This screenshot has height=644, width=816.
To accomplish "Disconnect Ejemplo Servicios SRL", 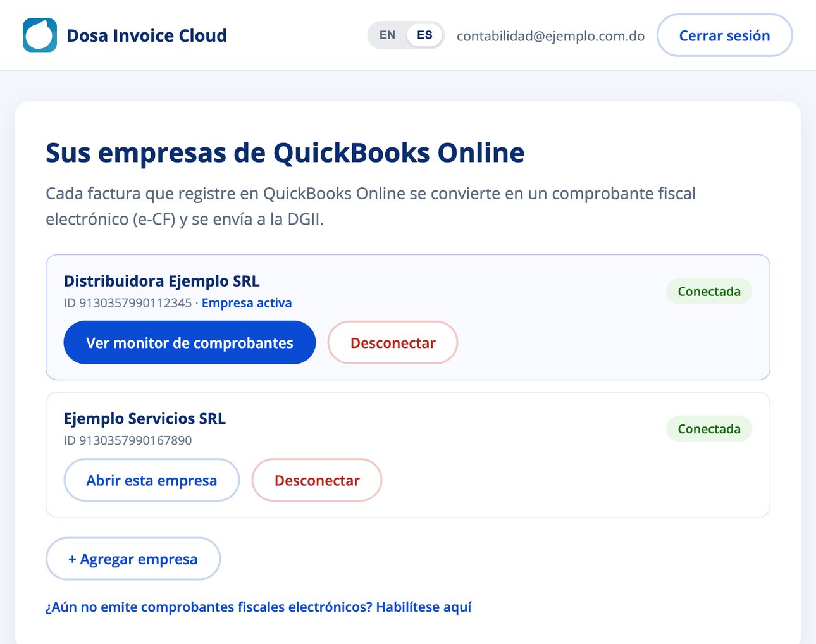I will pos(317,480).
